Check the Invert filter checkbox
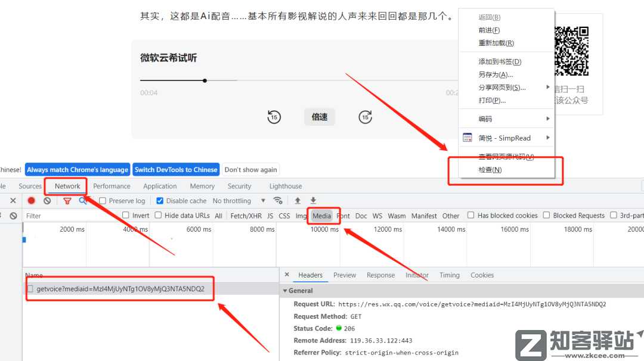The image size is (644, 361). [125, 215]
